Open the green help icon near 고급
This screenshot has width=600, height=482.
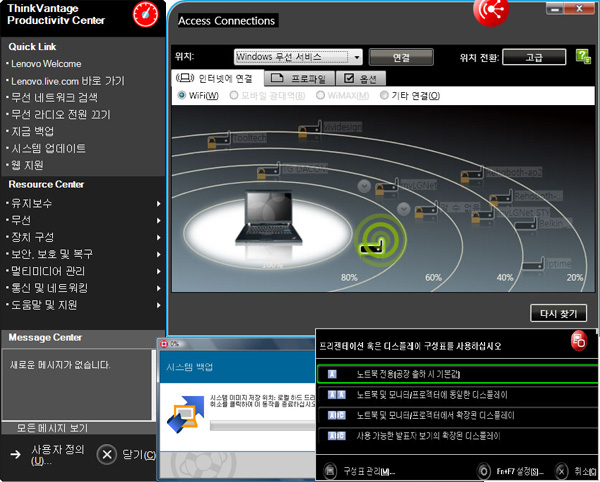[584, 57]
